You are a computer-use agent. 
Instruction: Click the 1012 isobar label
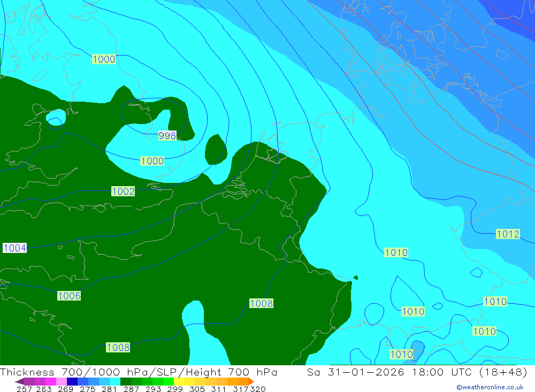508,234
